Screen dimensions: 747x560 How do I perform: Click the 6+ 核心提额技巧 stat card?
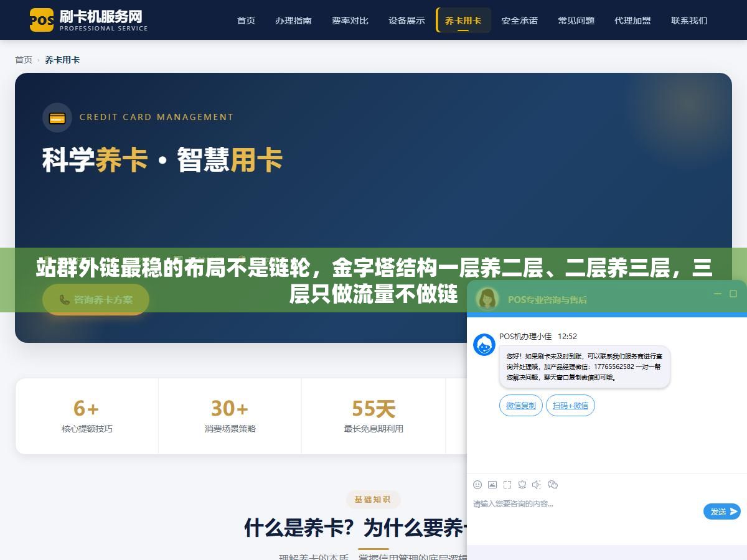[87, 416]
